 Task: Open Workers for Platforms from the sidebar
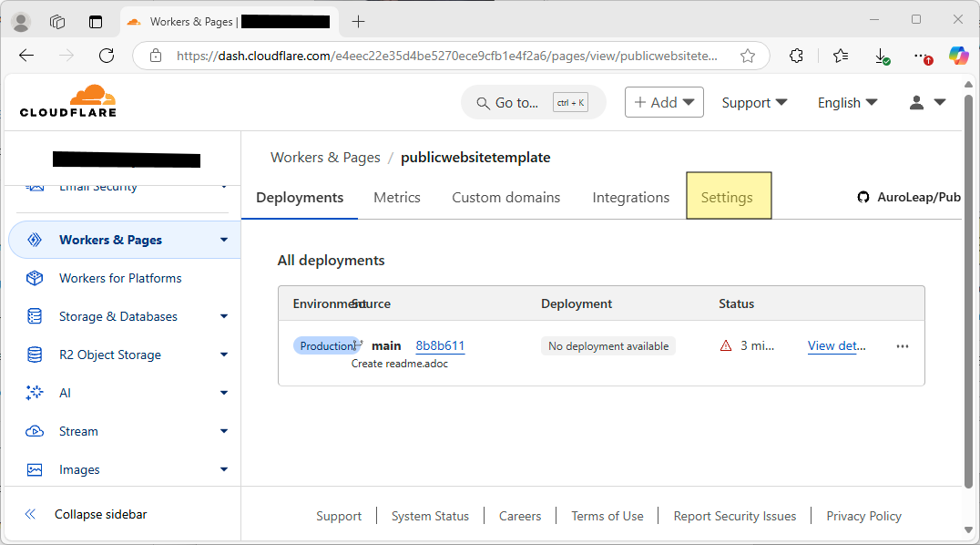click(x=121, y=278)
